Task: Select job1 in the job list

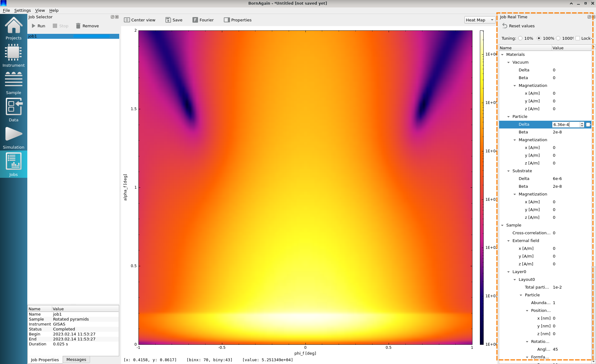Action: pos(73,36)
